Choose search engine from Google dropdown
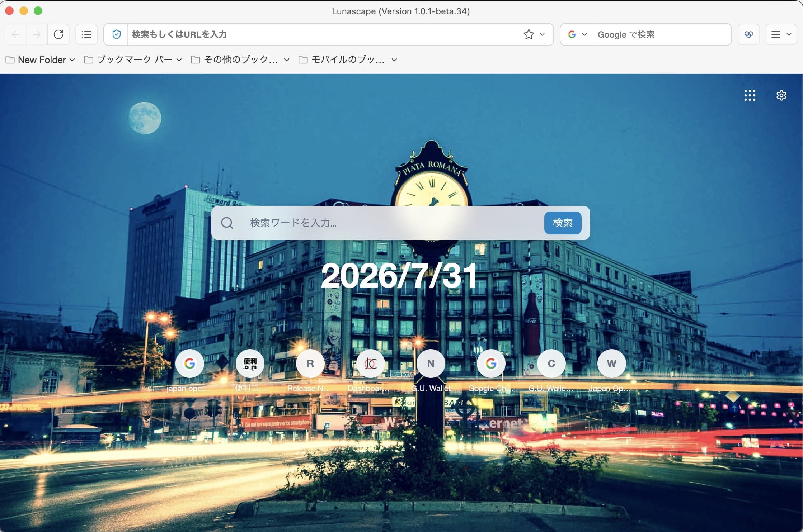803x532 pixels. (x=577, y=34)
